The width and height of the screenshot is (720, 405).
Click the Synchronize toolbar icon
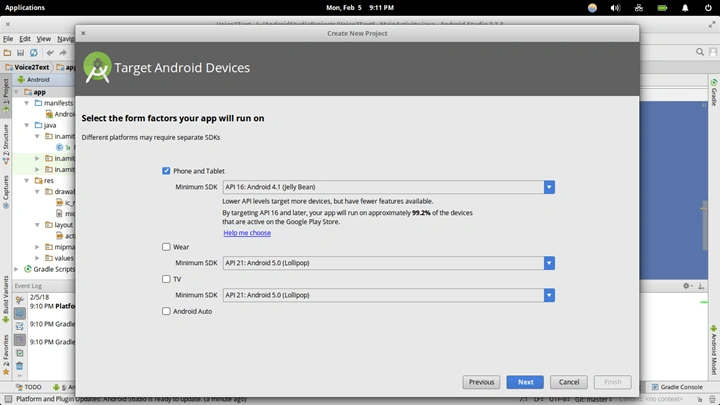34,53
